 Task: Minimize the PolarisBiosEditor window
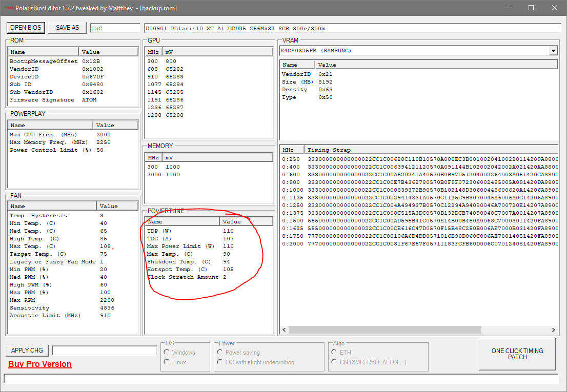coord(508,8)
